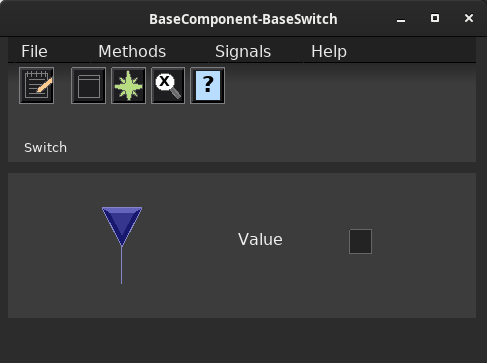Screen dimensions: 487x363
Task: Click the thin stem below the triangle
Action: click(x=122, y=265)
